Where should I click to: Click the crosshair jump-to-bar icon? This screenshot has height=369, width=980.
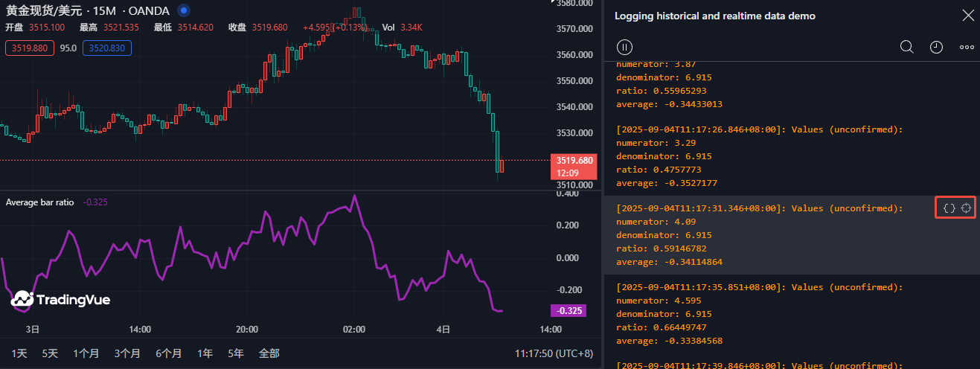pos(966,208)
